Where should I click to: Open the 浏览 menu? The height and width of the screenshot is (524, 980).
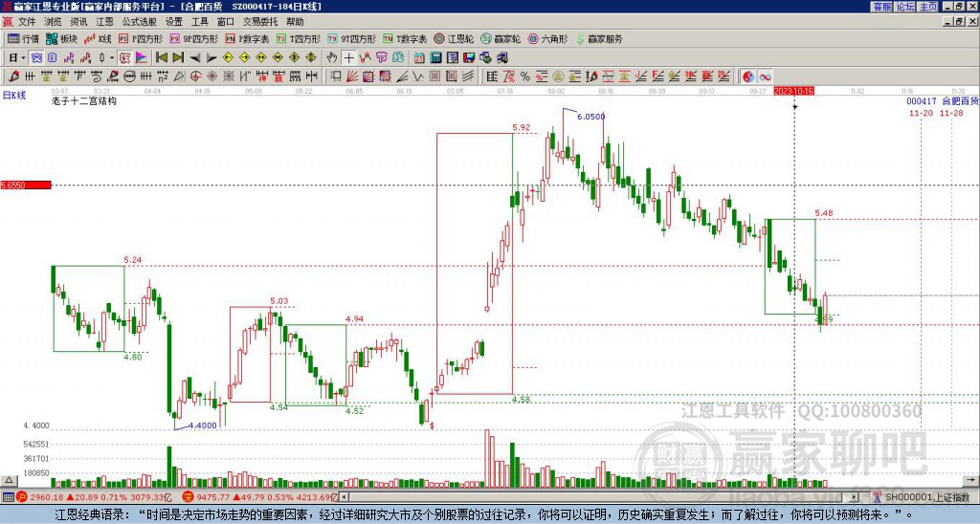(x=54, y=22)
